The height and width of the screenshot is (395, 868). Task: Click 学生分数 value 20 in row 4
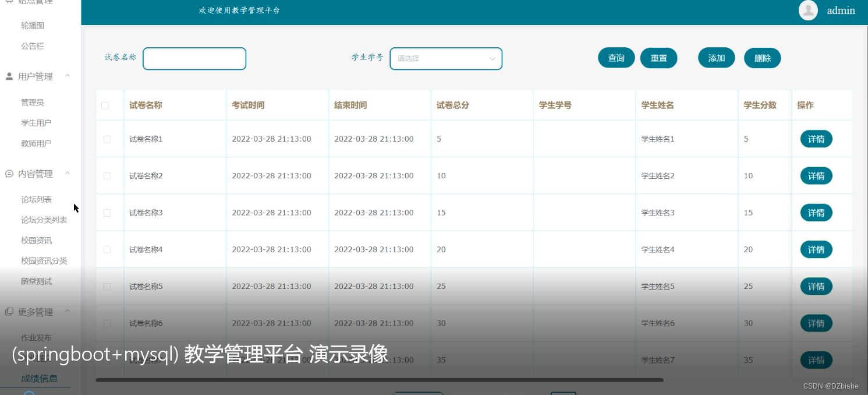coord(749,249)
